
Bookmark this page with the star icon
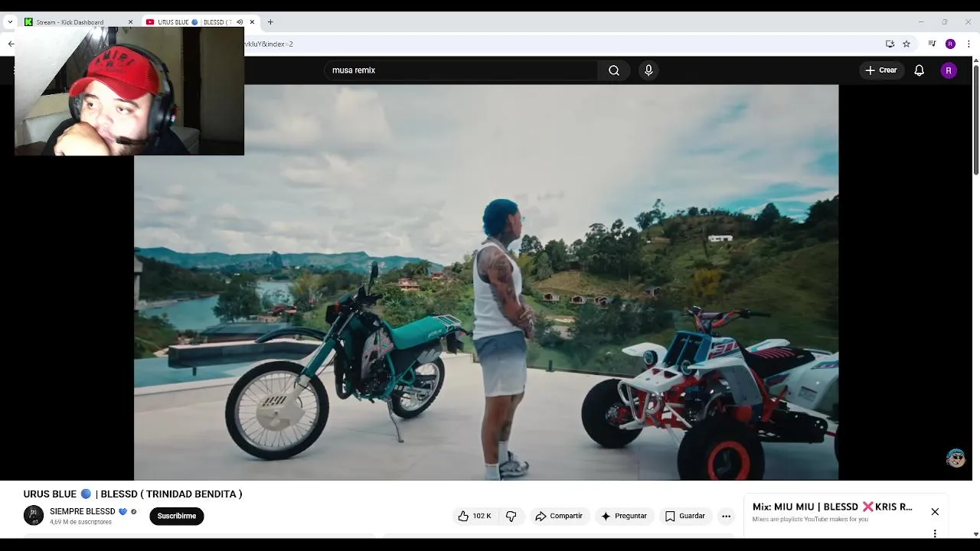coord(906,44)
